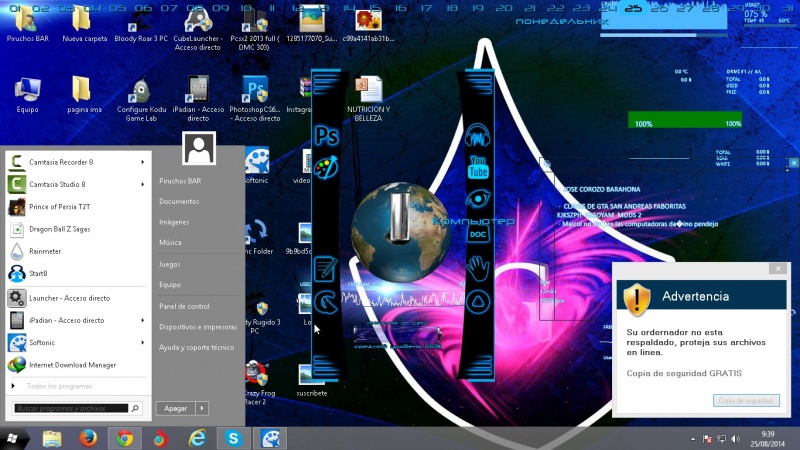Open Firefox from the taskbar

[88, 438]
